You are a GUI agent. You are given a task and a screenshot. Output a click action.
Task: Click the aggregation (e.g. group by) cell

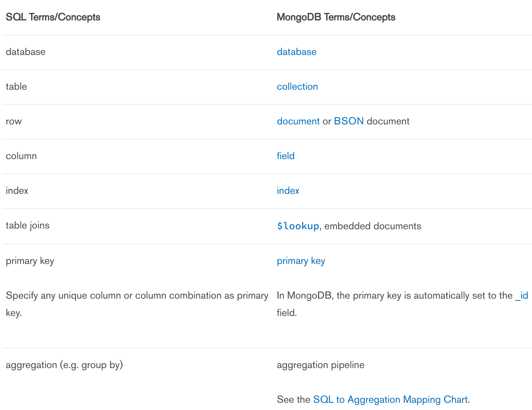64,365
